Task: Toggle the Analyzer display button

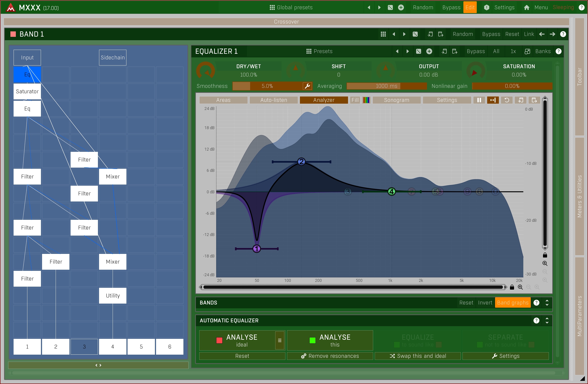Action: pyautogui.click(x=323, y=100)
